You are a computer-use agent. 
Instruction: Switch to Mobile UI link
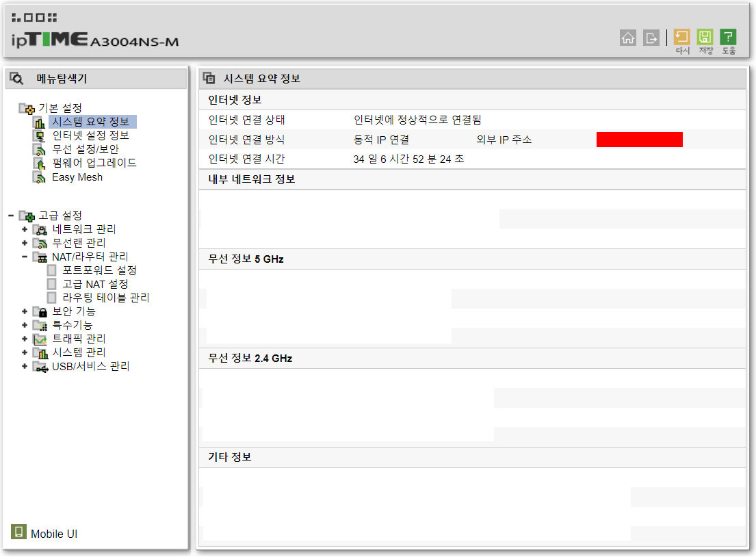[54, 534]
